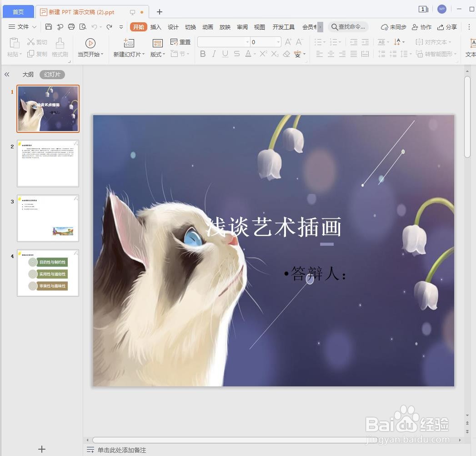Click the Decrease Font Size icon
Image resolution: width=476 pixels, height=456 pixels.
tap(299, 42)
